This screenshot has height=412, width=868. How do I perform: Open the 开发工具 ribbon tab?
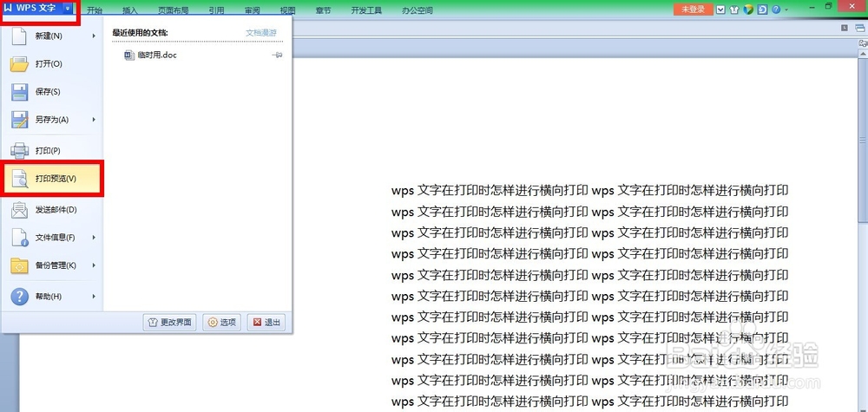tap(366, 10)
